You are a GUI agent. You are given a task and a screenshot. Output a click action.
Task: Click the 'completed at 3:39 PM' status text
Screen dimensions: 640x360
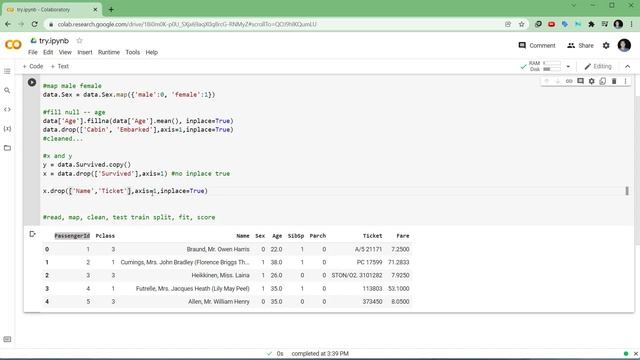(x=320, y=353)
